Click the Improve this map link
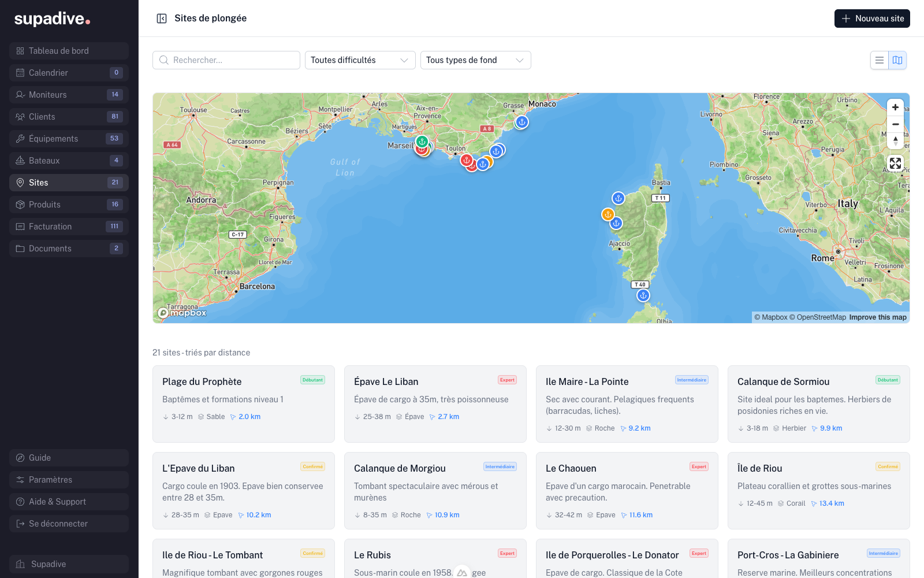924x578 pixels. 878,317
